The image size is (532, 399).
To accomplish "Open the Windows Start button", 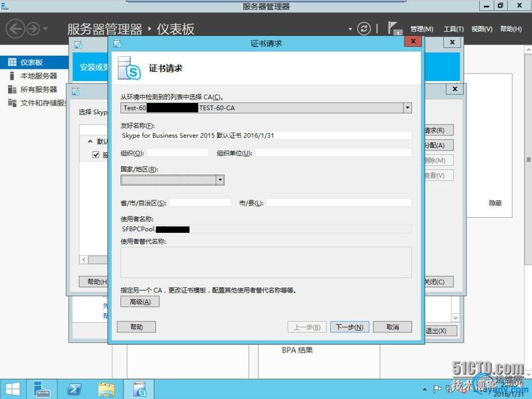I will click(x=13, y=389).
